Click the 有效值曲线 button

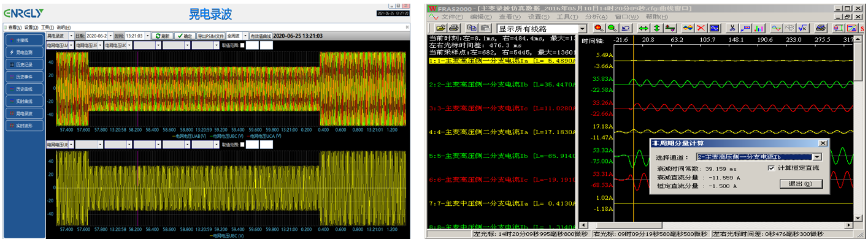click(261, 36)
